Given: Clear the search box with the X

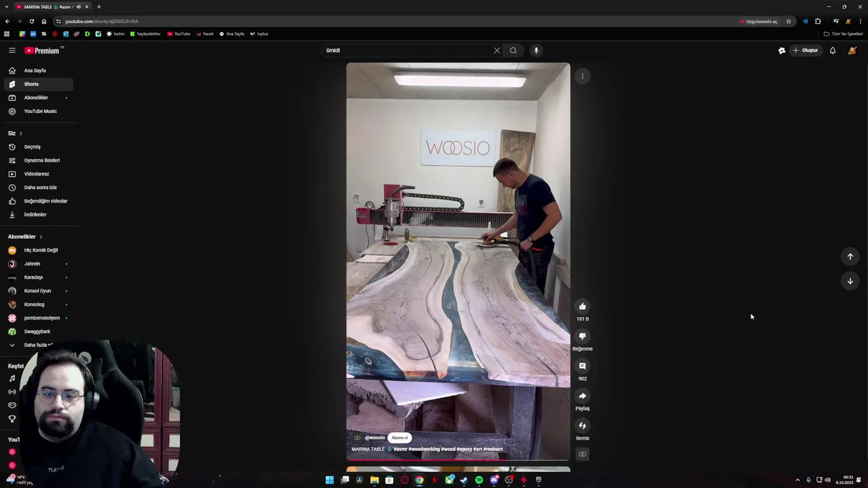Looking at the screenshot, I should pyautogui.click(x=497, y=50).
